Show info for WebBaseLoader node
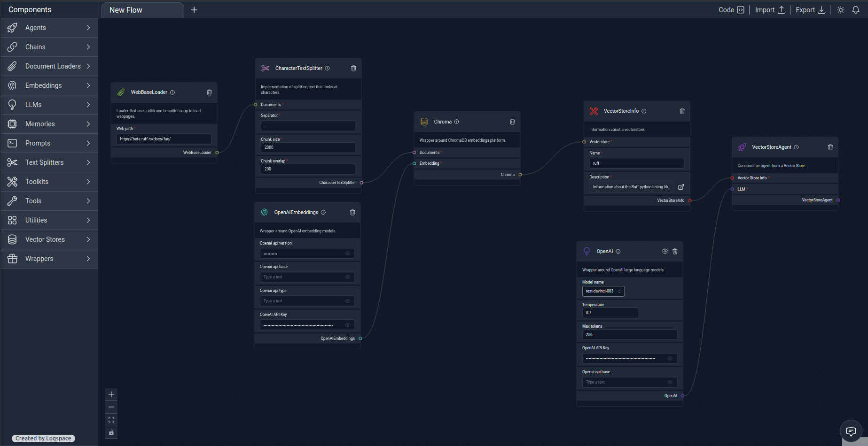Viewport: 868px width, 446px height. pos(172,92)
